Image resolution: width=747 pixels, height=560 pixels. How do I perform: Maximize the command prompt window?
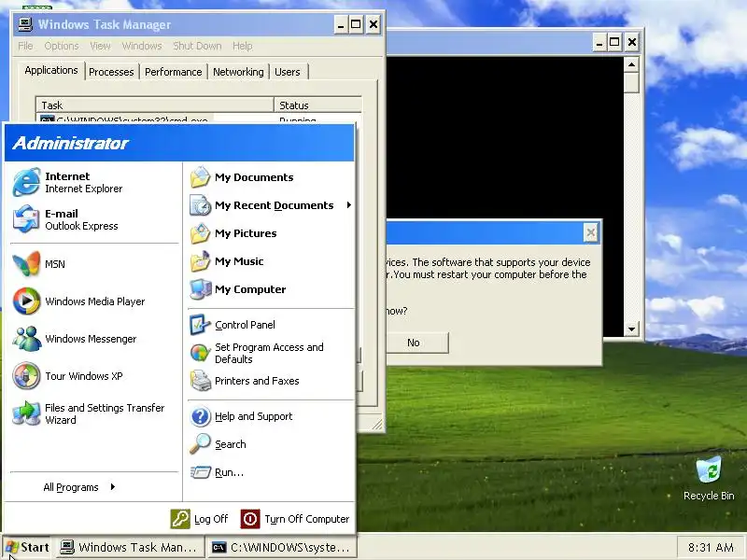pos(614,42)
